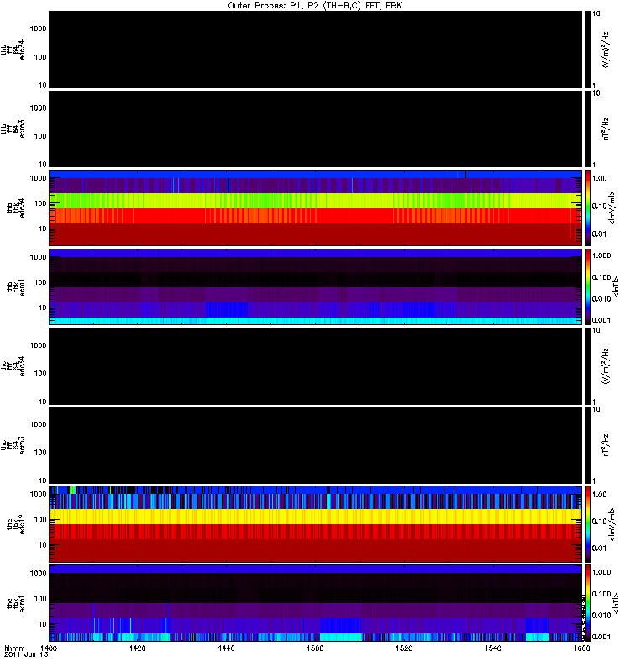
Task: Click the 1440 time axis label
Action: click(226, 648)
